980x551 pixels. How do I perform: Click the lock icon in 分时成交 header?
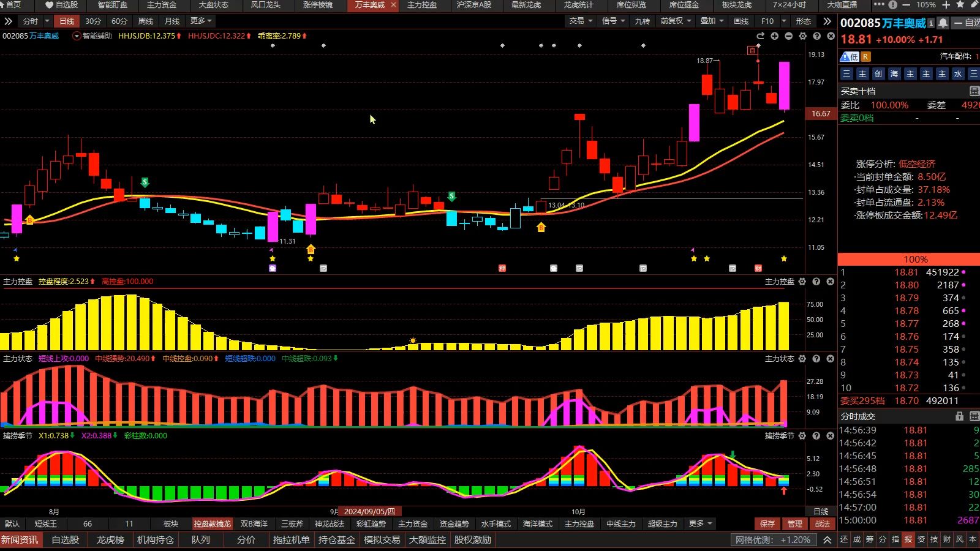[x=960, y=416]
